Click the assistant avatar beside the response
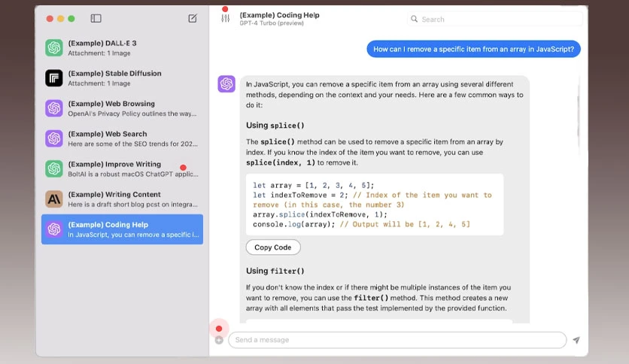Viewport: 629px width, 364px height. coord(226,84)
